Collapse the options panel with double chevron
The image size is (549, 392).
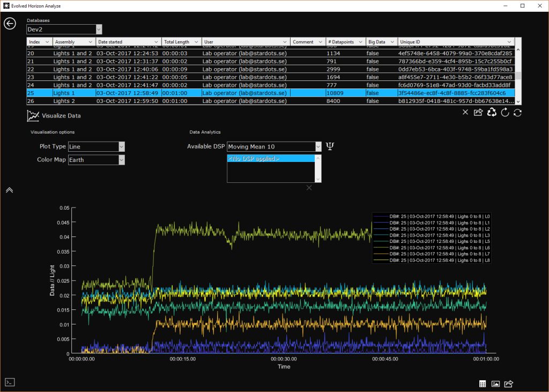pos(9,190)
